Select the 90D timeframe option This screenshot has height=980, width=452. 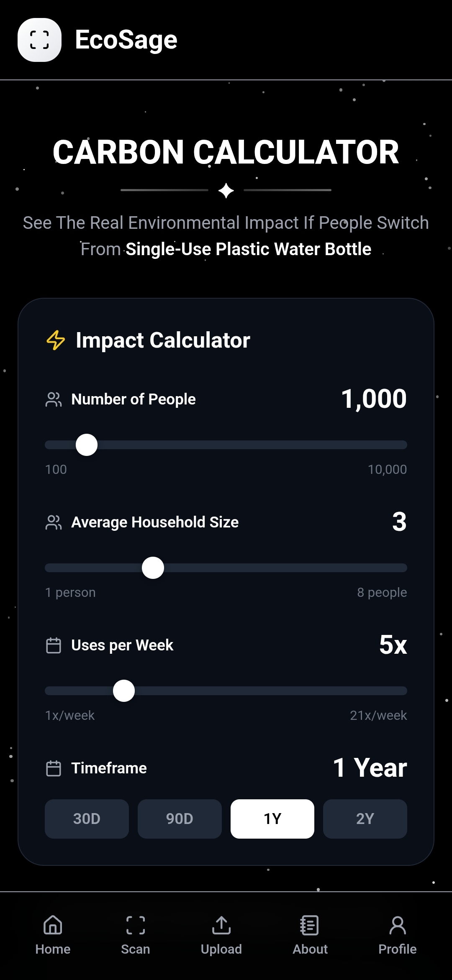180,819
